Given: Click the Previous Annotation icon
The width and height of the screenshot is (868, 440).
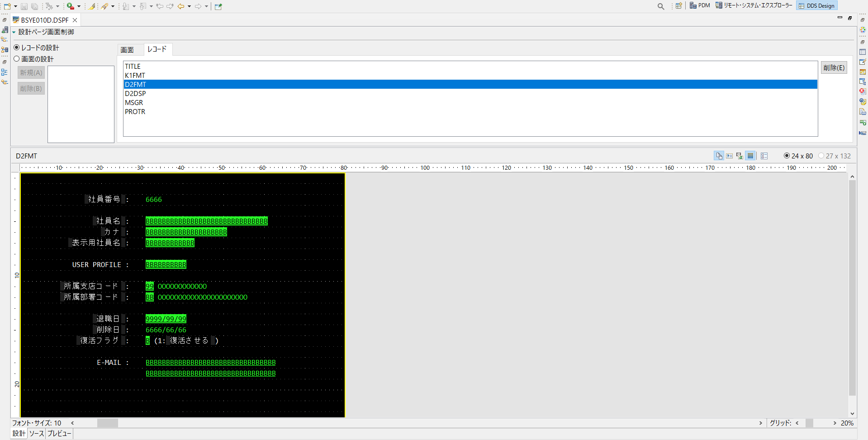Looking at the screenshot, I should [143, 6].
